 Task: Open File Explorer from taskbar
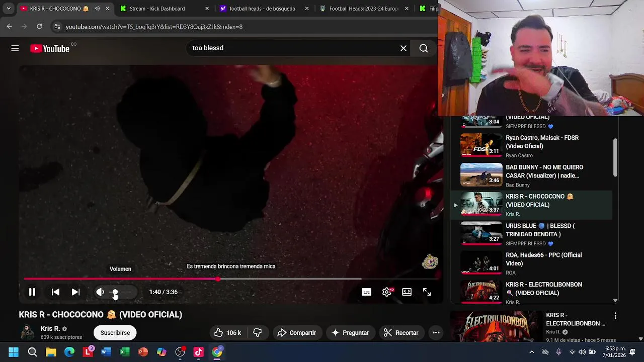(51, 352)
